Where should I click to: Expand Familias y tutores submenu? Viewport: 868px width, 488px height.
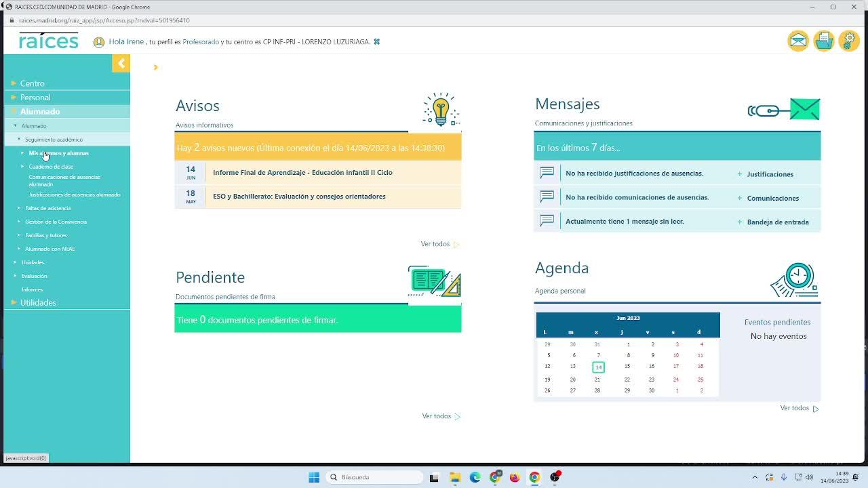coord(45,235)
